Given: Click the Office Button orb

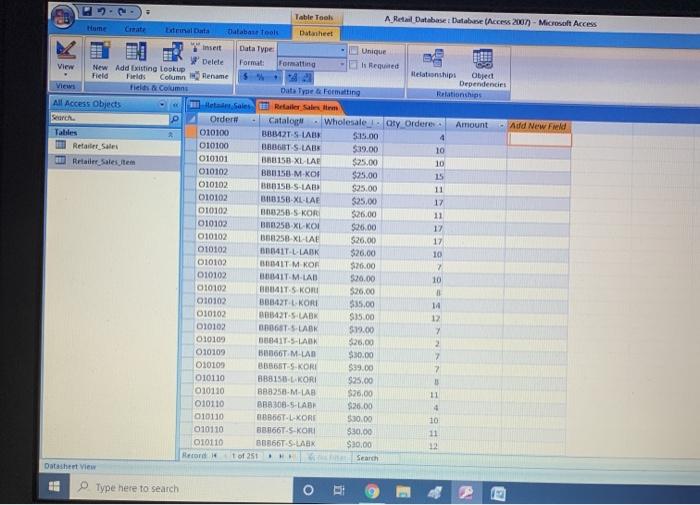Looking at the screenshot, I should coord(62,17).
